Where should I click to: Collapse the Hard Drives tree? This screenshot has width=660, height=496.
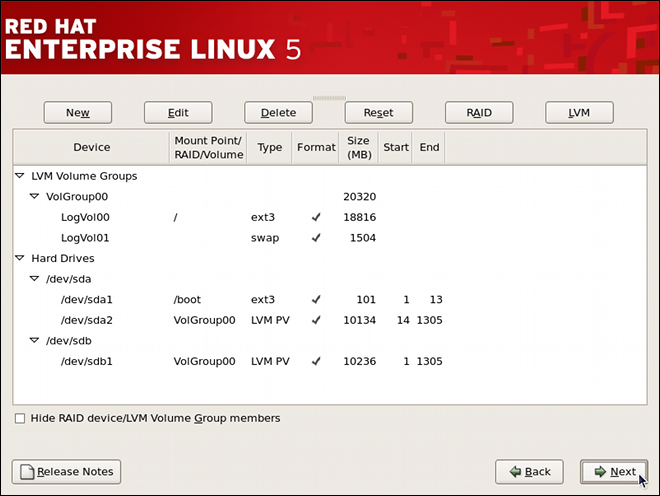20,258
